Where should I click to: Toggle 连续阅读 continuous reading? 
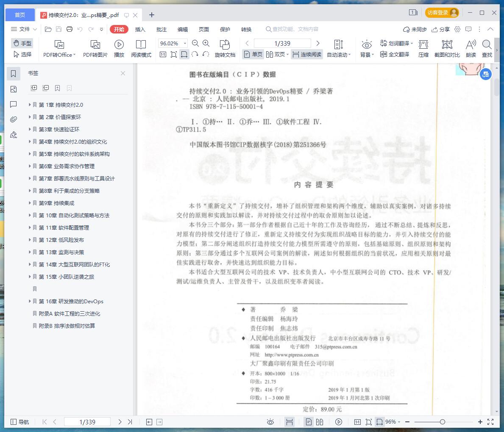click(x=307, y=54)
